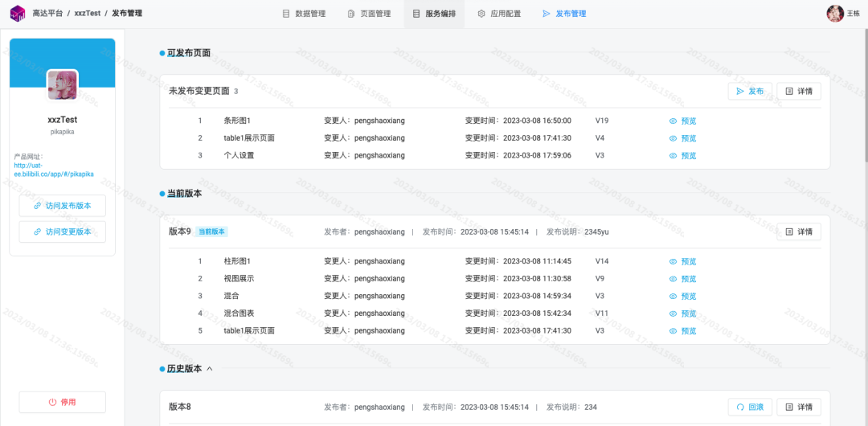Click version label V14
868x426 pixels.
click(x=602, y=261)
